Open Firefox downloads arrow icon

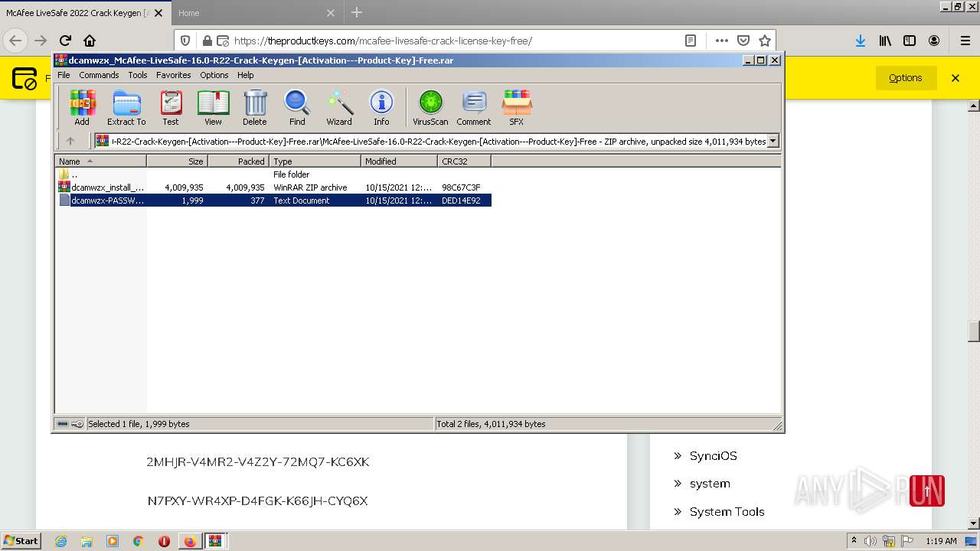tap(861, 41)
